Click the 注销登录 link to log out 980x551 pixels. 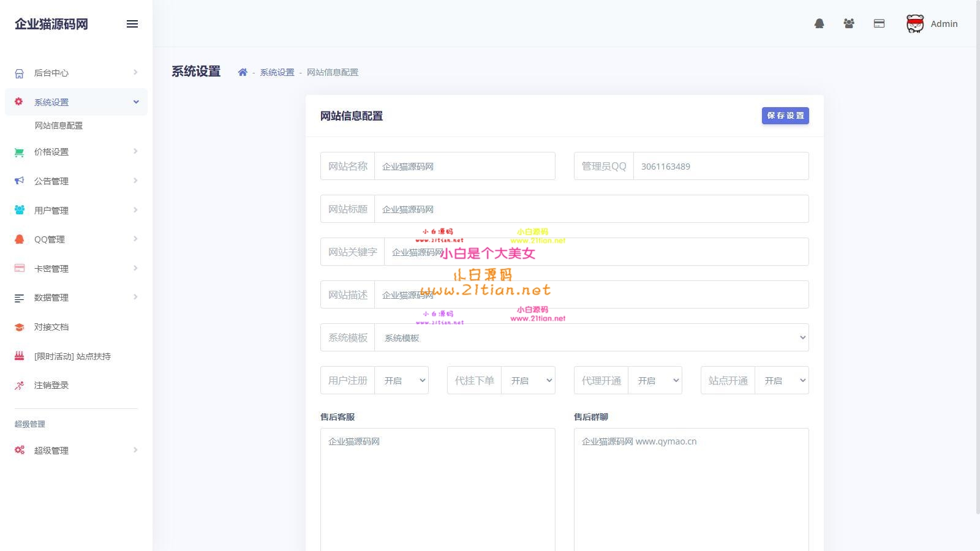(x=51, y=385)
